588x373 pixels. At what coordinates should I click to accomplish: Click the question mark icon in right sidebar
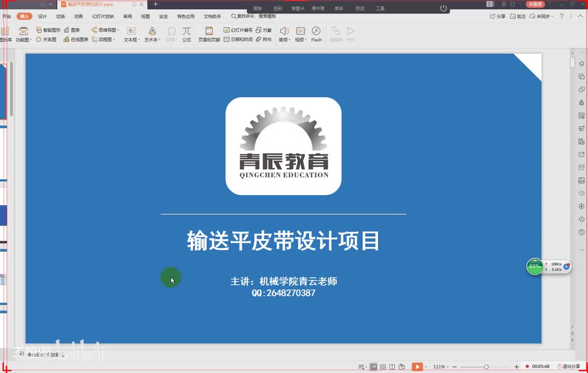[581, 232]
